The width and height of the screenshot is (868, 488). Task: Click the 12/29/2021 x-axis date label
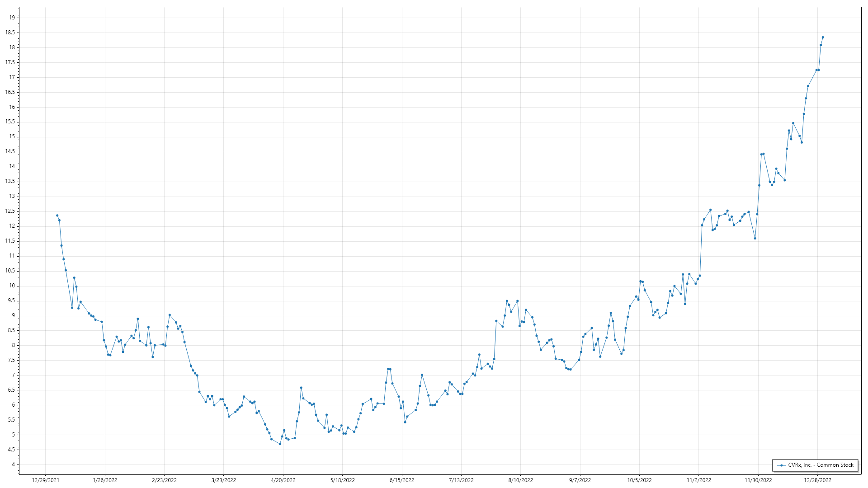coord(46,480)
